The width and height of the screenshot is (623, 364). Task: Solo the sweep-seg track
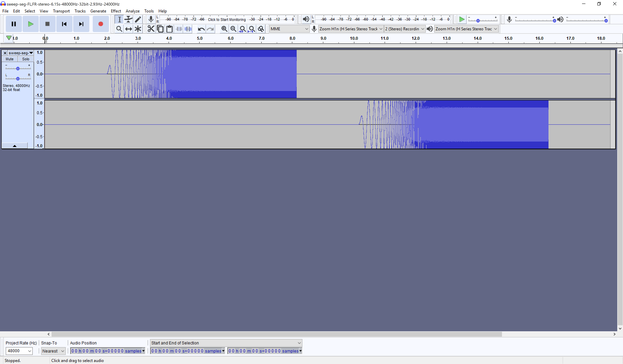tap(25, 59)
